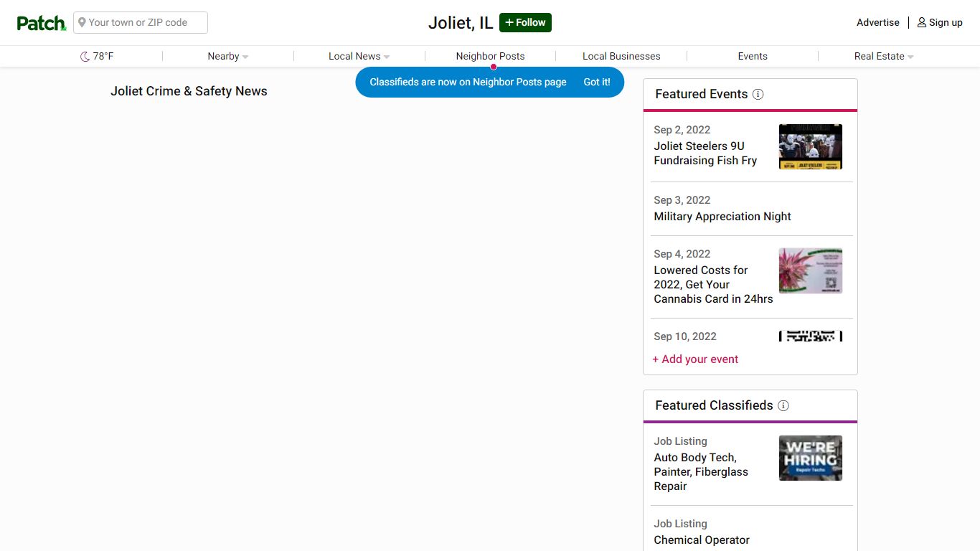Image resolution: width=980 pixels, height=551 pixels.
Task: Expand the Local News dropdown
Action: (x=359, y=56)
